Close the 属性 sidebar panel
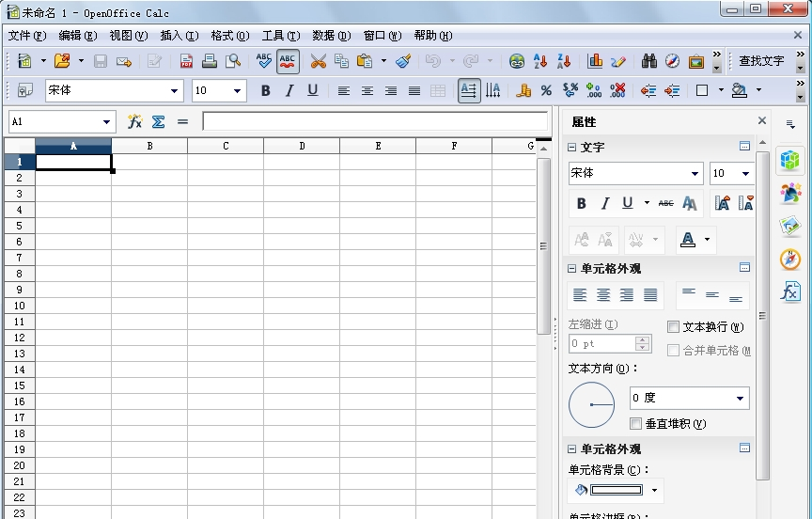 (x=762, y=120)
